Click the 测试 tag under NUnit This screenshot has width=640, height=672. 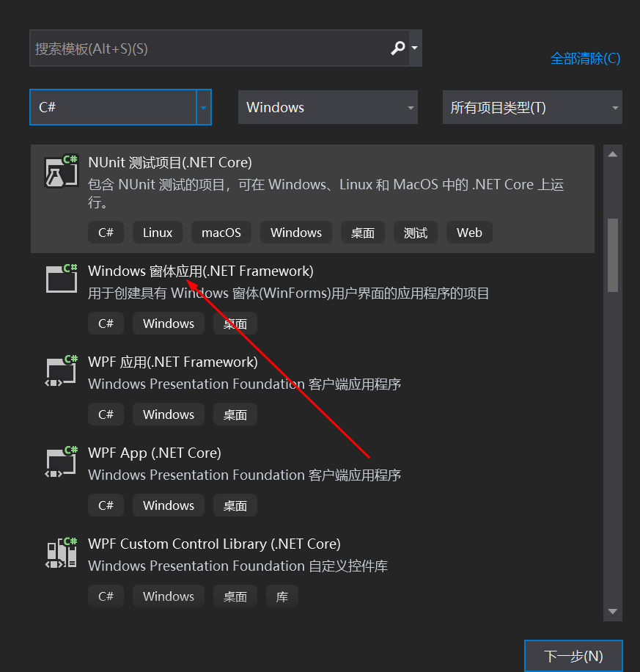point(416,233)
